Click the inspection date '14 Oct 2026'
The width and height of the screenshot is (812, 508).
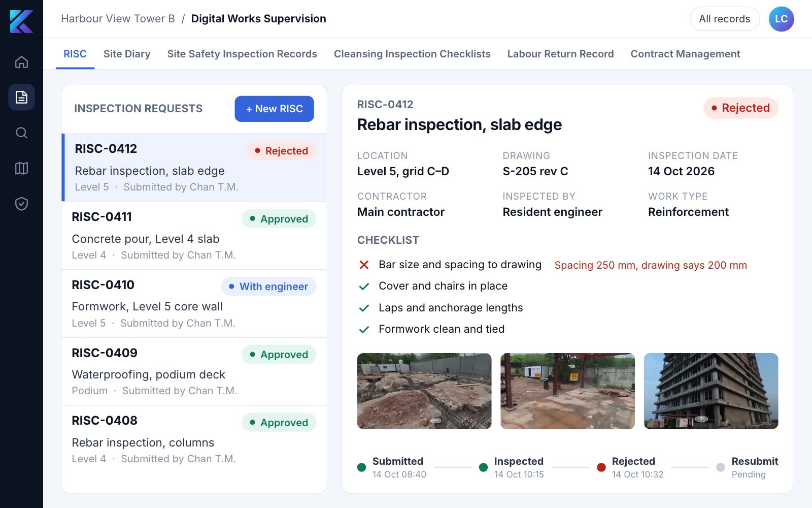tap(681, 171)
